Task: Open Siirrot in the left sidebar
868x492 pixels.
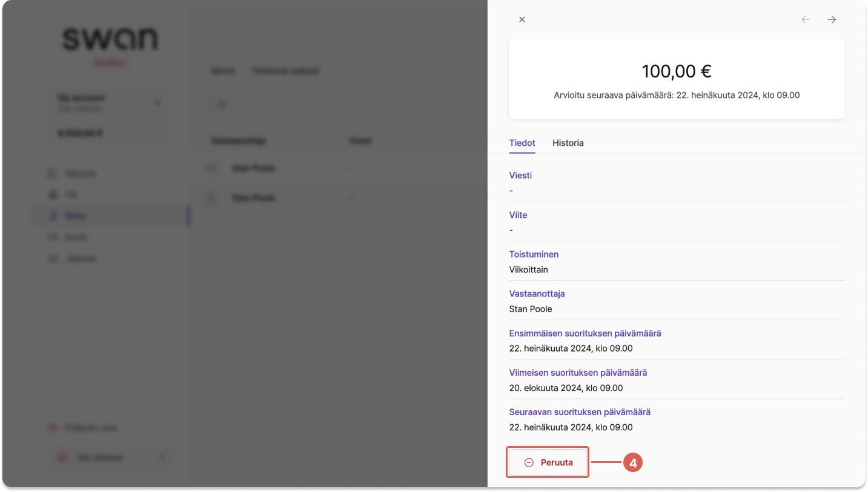Action: (x=110, y=216)
